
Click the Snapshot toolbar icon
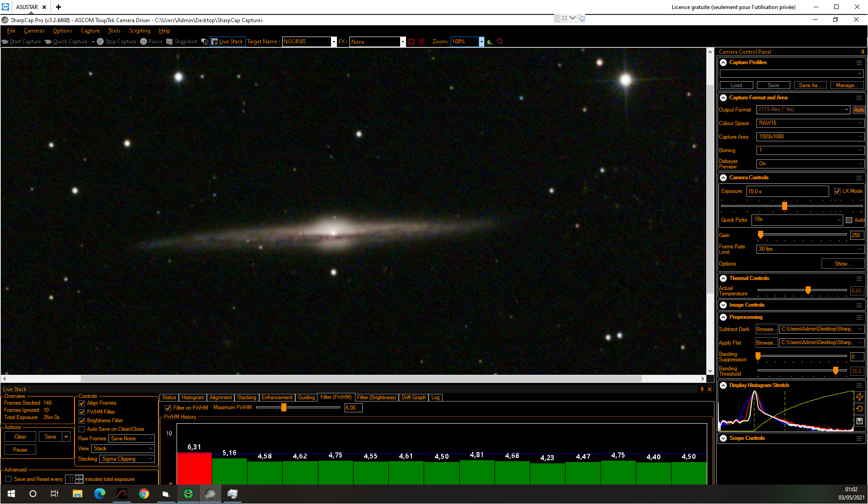point(169,42)
